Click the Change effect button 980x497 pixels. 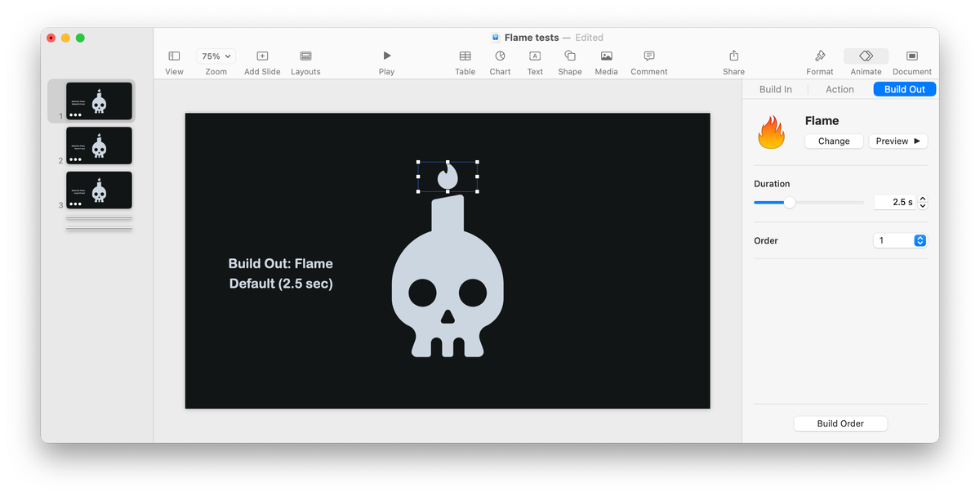coord(834,141)
